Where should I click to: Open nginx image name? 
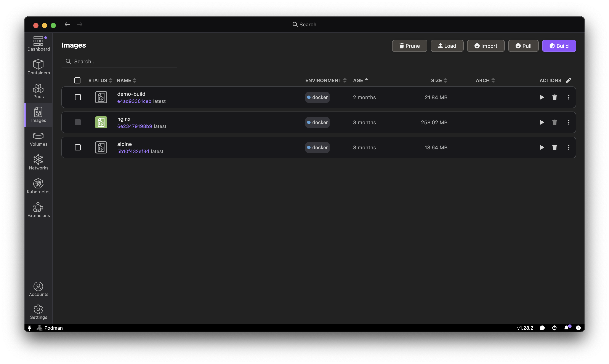pyautogui.click(x=124, y=119)
